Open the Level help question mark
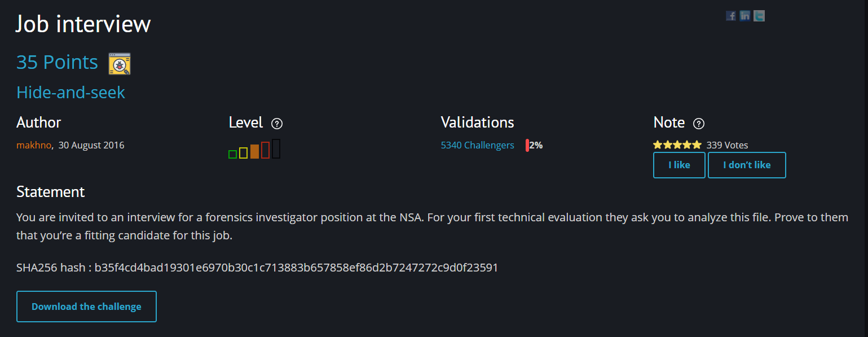The image size is (868, 337). 277,124
